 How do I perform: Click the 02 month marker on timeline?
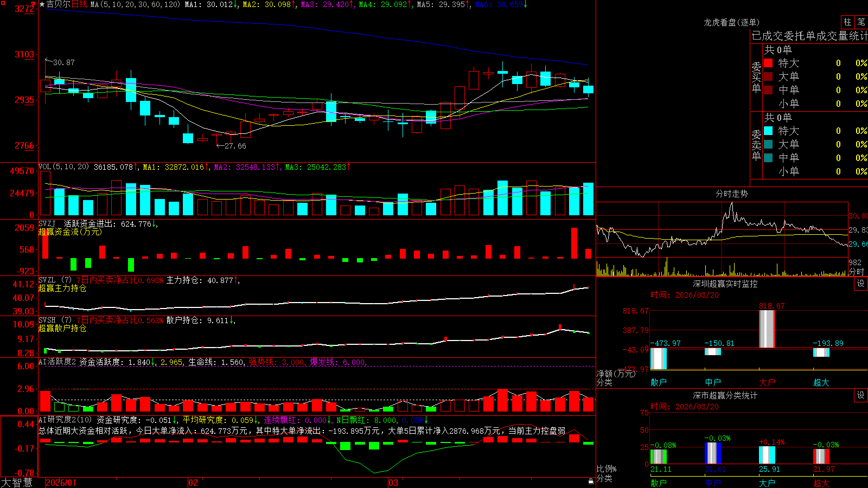(193, 483)
